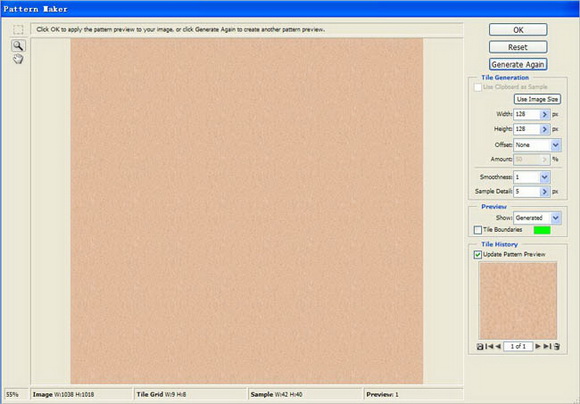Jump to first tile in history

click(489, 347)
